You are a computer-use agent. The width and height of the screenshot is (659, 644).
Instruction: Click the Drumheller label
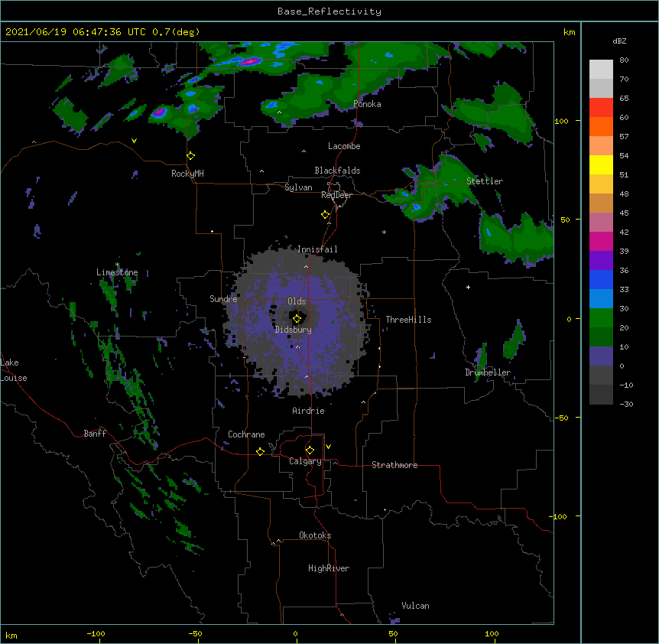coord(488,372)
